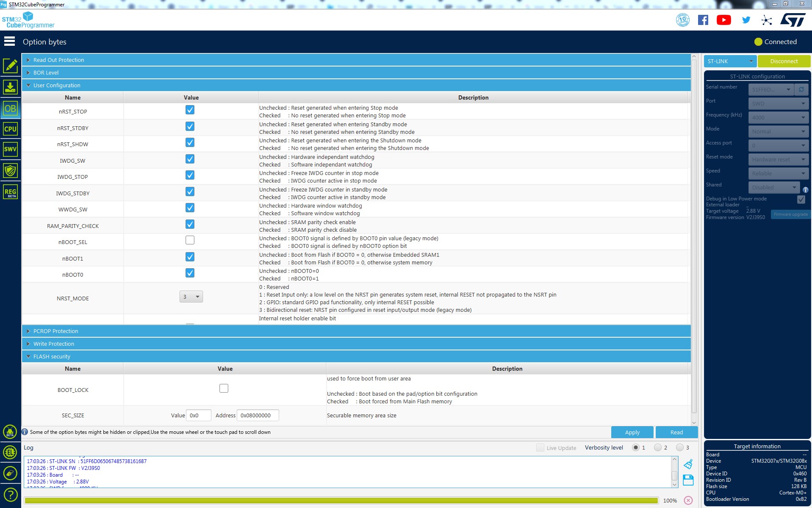Open the SWV serial wire viewer icon
The height and width of the screenshot is (508, 812).
pos(10,149)
